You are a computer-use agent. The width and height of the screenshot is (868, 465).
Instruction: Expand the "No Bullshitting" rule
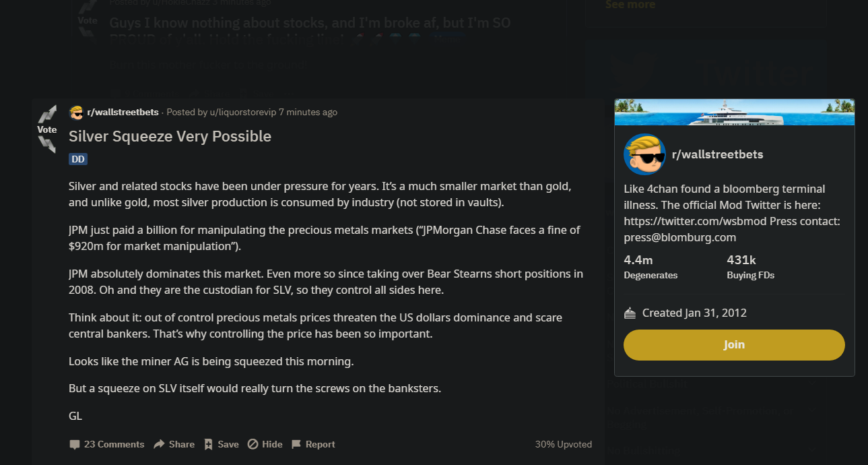(x=813, y=449)
